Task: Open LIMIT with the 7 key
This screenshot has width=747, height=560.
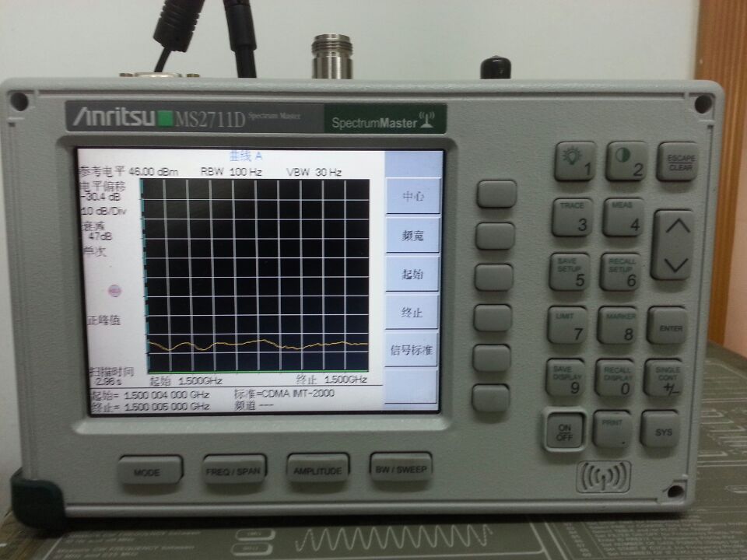Action: coord(567,326)
